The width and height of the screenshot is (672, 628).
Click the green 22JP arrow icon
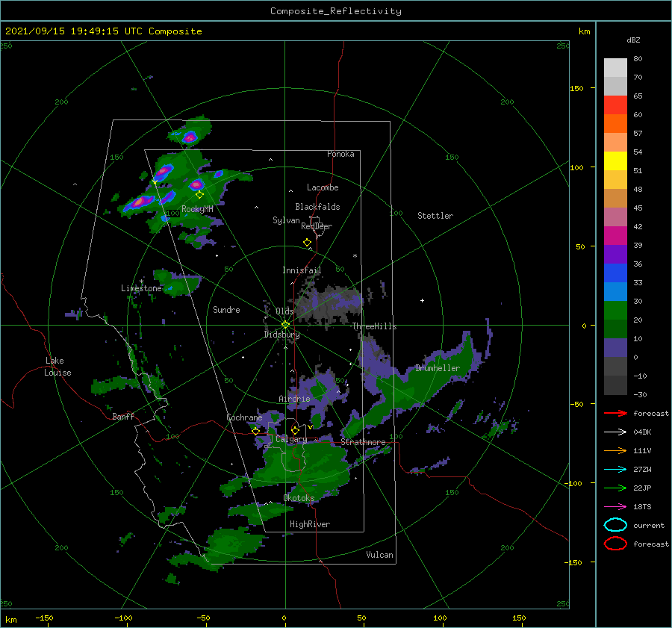coord(615,488)
